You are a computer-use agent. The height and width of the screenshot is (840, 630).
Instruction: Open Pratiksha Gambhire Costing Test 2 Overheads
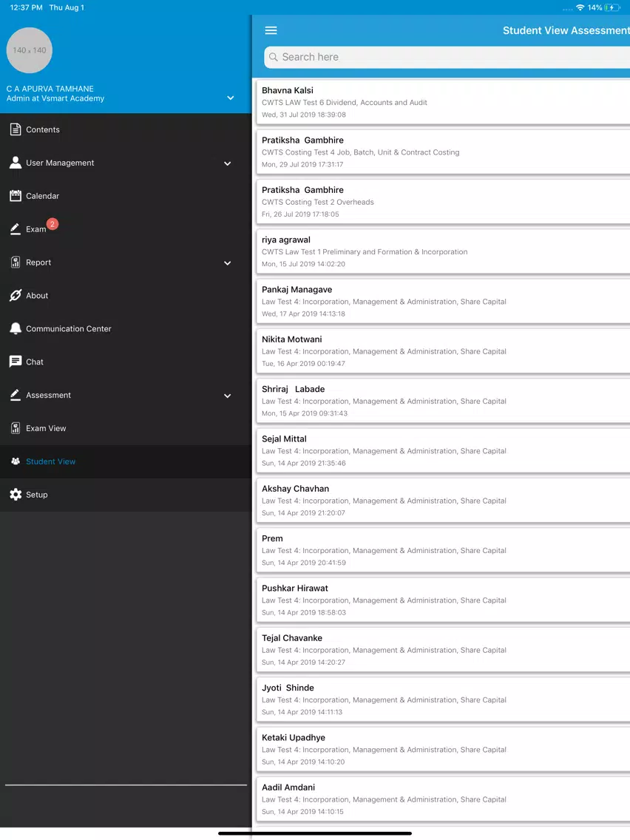pos(443,201)
